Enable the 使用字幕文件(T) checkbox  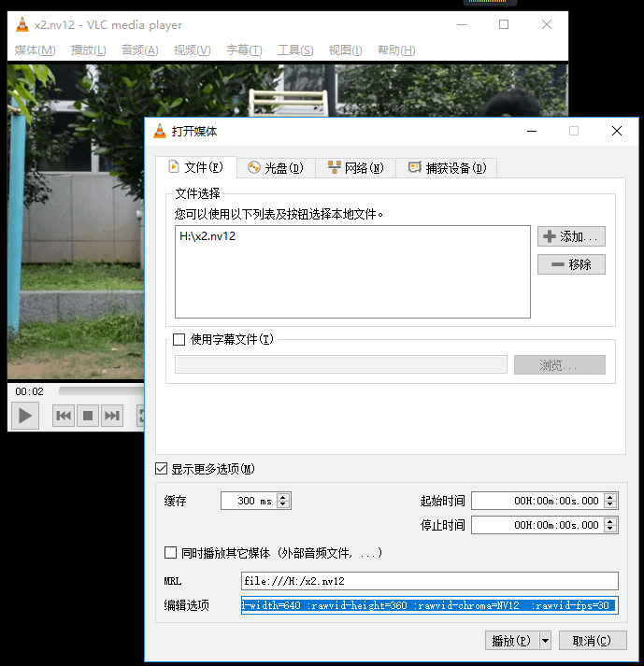click(179, 339)
